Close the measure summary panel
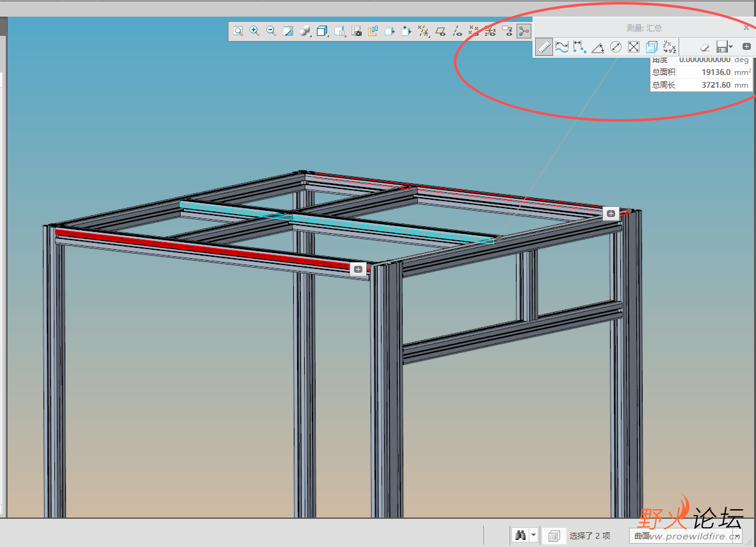The image size is (756, 547). (746, 28)
